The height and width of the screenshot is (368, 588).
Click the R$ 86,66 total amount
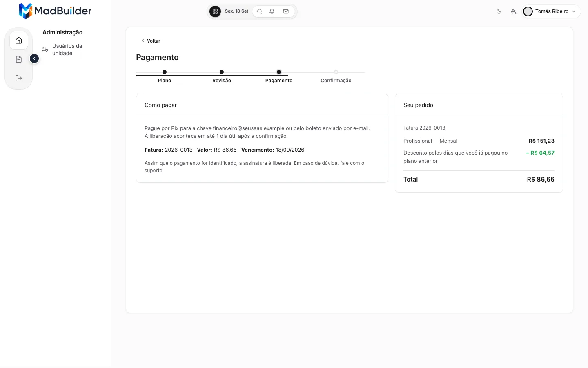[541, 180]
